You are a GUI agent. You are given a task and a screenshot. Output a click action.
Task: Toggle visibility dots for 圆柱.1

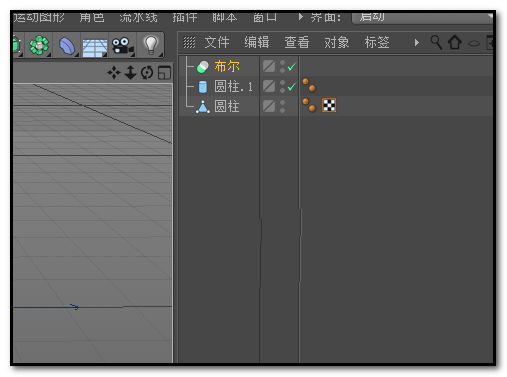(x=282, y=86)
